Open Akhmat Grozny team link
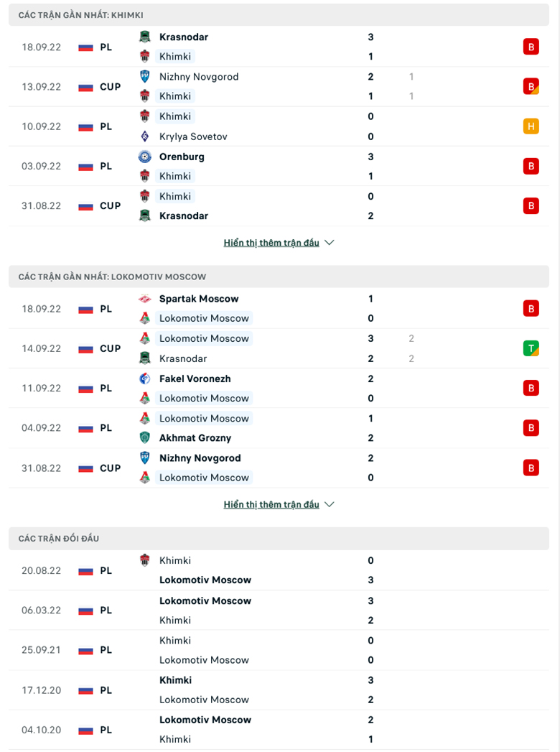 195,438
